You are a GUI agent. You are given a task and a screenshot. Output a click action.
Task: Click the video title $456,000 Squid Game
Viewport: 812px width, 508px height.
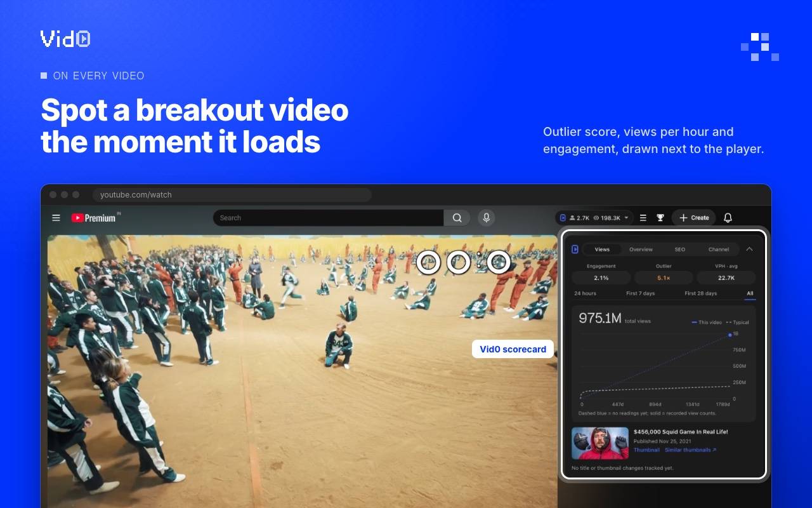coord(681,432)
